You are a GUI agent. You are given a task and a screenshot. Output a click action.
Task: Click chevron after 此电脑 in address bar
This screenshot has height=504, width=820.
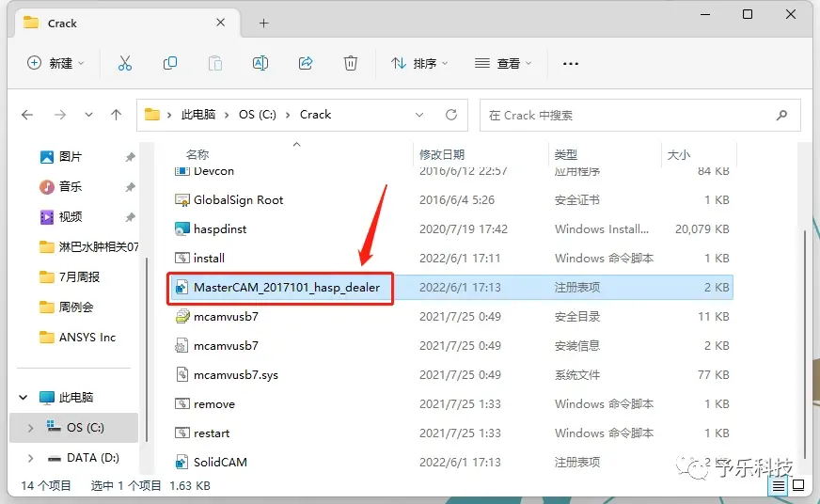227,115
